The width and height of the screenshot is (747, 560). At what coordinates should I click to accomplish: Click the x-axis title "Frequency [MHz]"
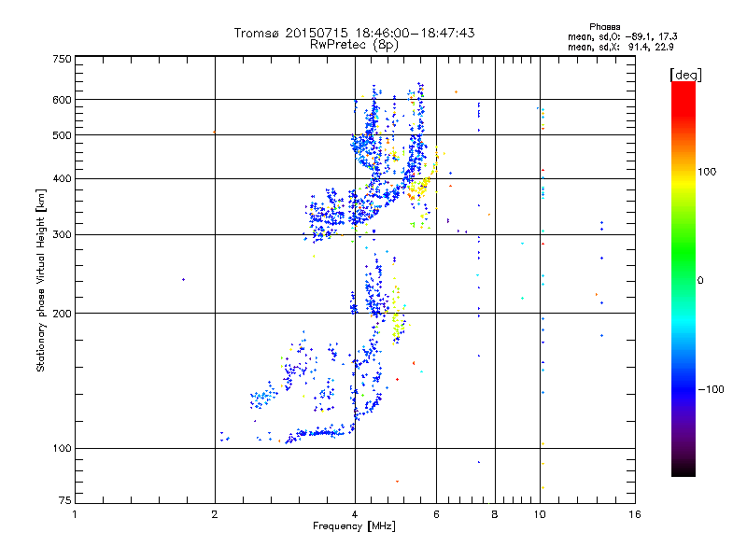[354, 526]
